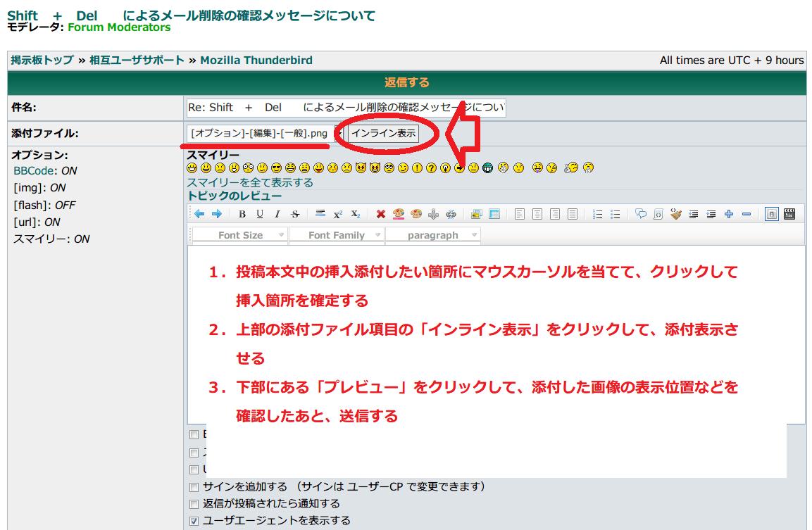Expand the Font Family dropdown

(337, 235)
